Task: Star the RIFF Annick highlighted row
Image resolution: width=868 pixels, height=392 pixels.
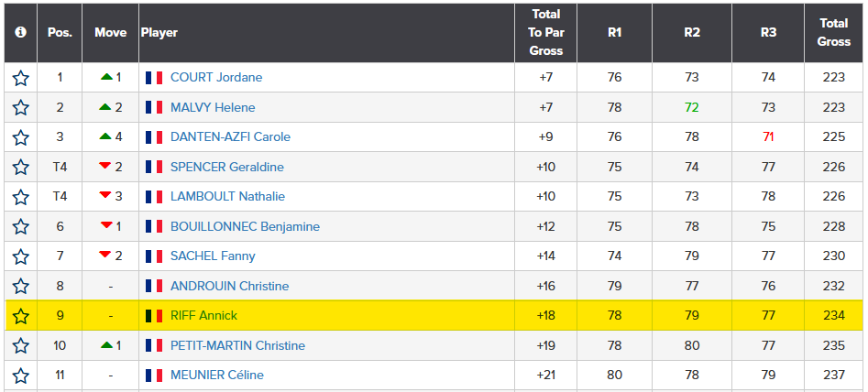Action: point(20,316)
